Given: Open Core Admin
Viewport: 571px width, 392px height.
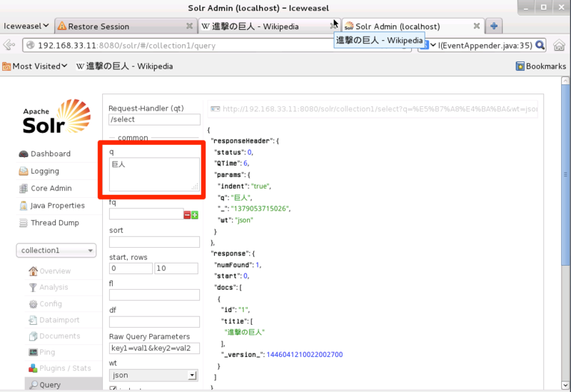Looking at the screenshot, I should [51, 189].
